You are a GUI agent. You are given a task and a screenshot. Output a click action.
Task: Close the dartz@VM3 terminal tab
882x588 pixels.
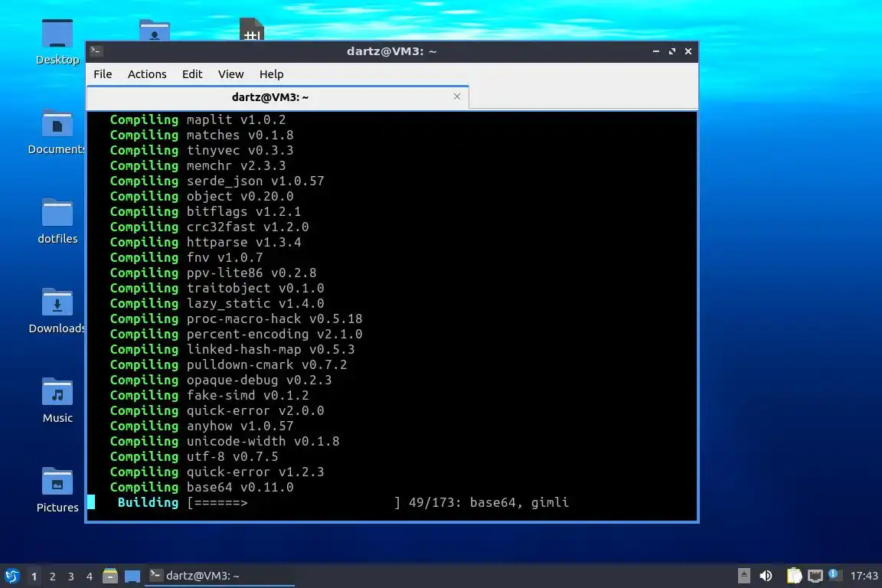click(x=457, y=96)
